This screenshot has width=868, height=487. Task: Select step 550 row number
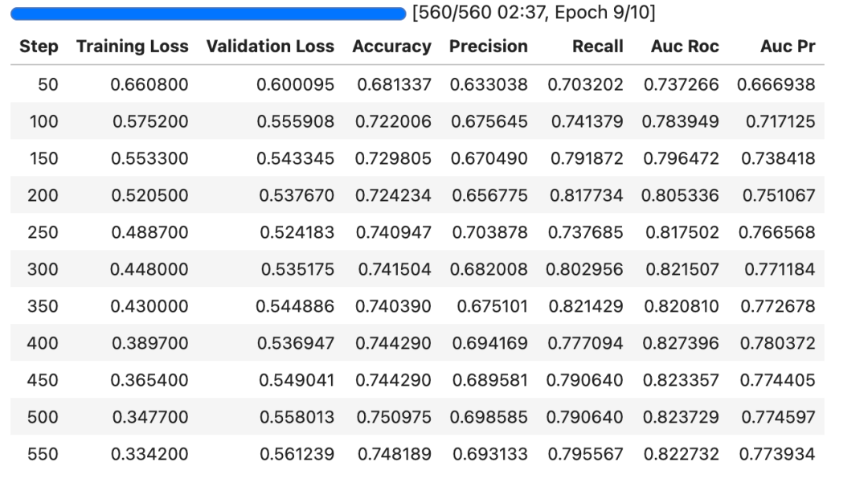[x=43, y=454]
